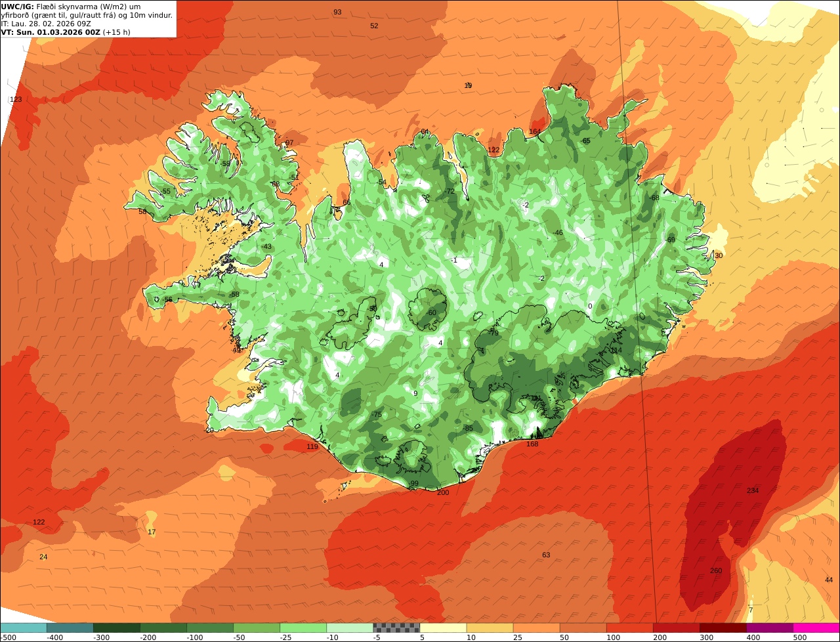840x642 pixels.
Task: Select the dark teal swatch above -400
Action: coord(70,628)
